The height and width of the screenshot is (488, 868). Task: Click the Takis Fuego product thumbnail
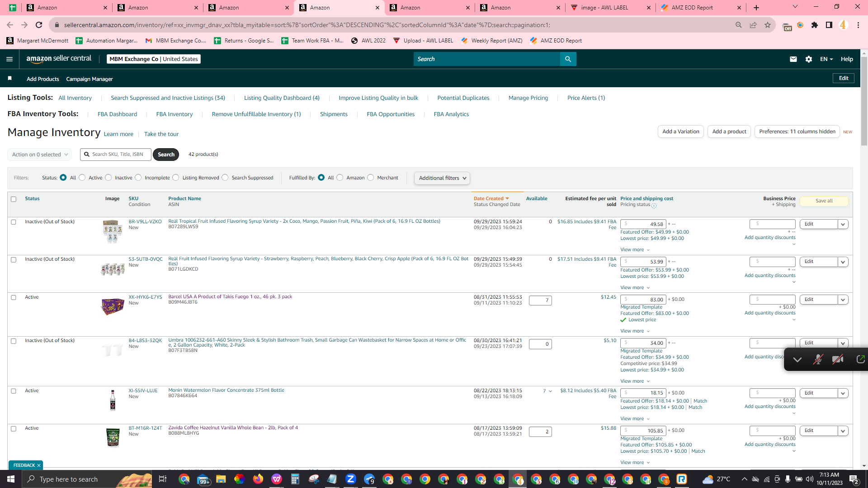pos(113,307)
